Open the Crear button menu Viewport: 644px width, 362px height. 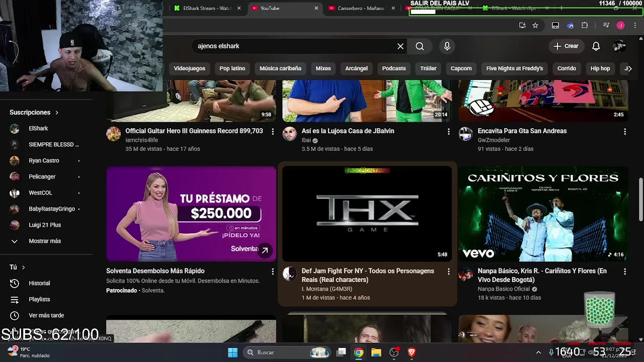point(566,46)
